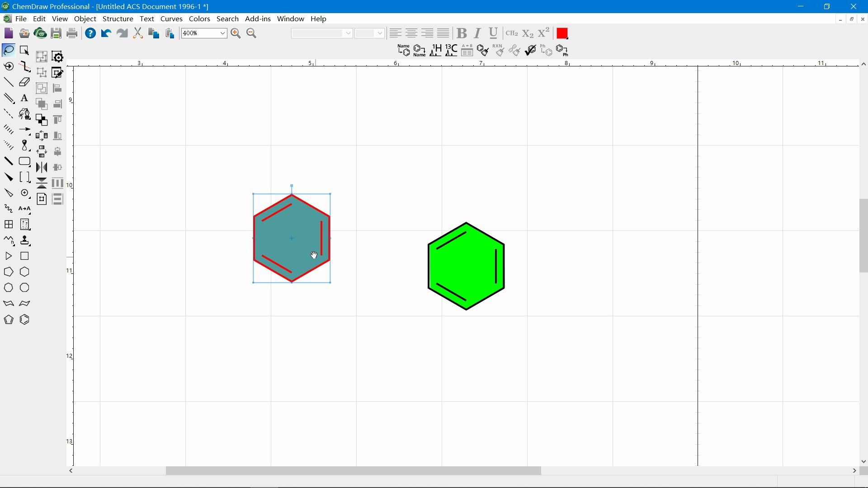The width and height of the screenshot is (868, 488).
Task: Set text alignment to centered
Action: (x=411, y=33)
